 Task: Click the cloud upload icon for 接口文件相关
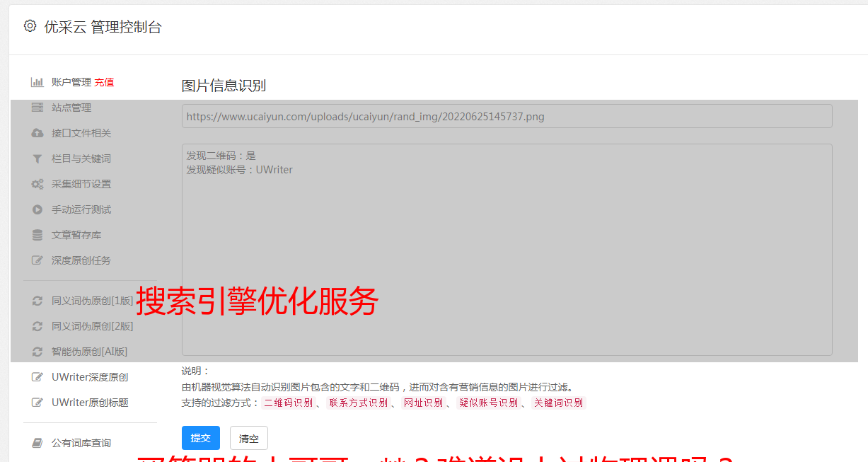pos(37,133)
